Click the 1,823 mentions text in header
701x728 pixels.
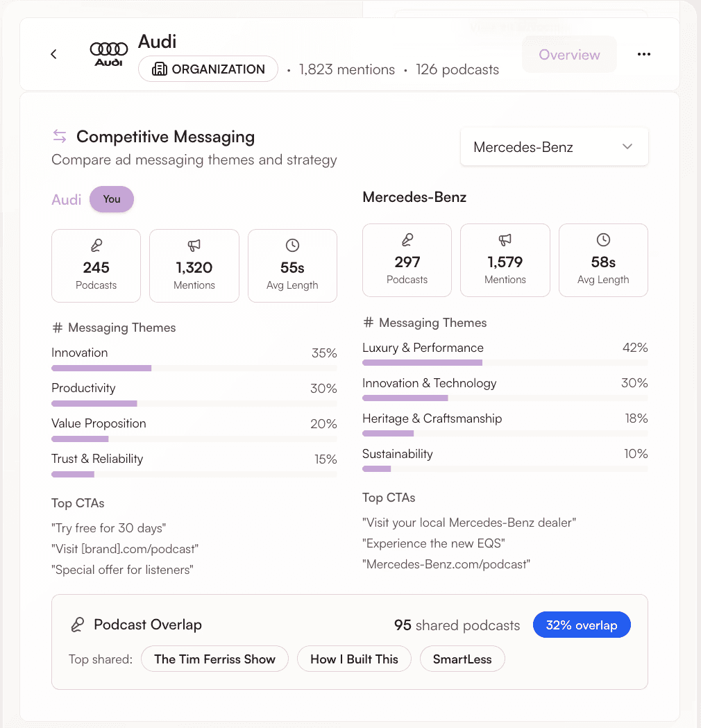[x=347, y=69]
